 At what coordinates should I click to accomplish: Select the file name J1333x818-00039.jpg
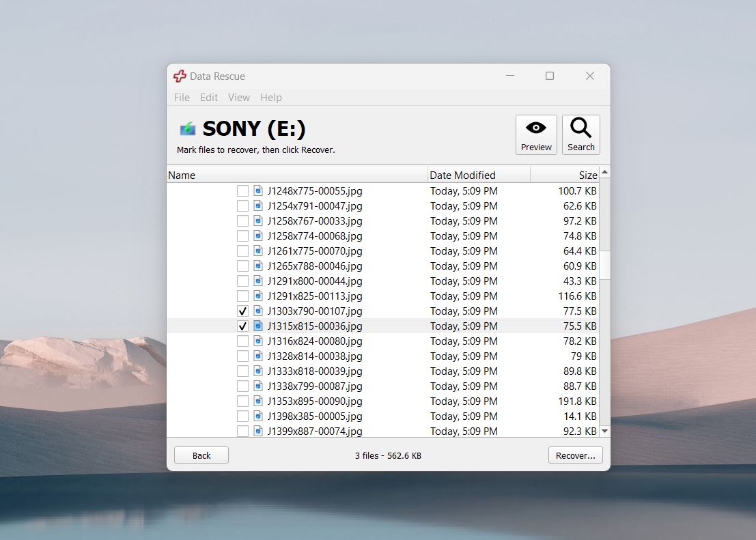pos(315,371)
